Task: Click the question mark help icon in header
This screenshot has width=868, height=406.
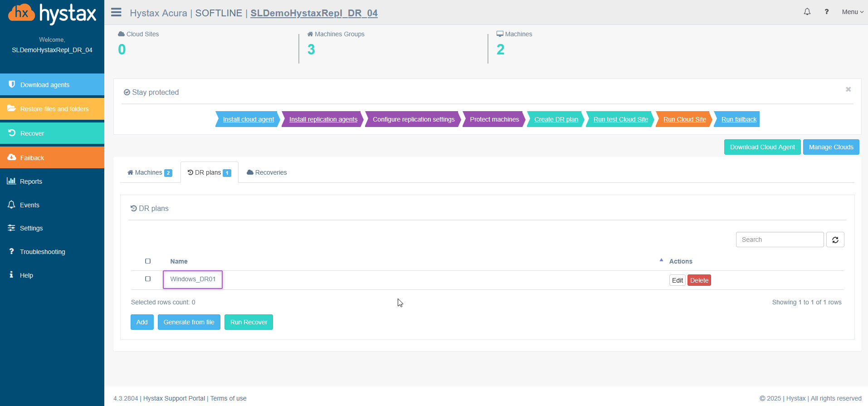Action: coord(826,12)
